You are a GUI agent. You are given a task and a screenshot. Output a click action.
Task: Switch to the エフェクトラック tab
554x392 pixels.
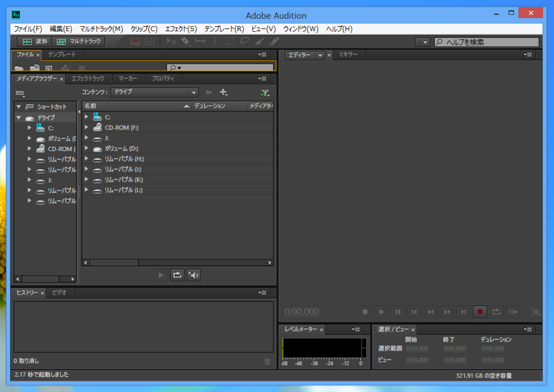coord(88,78)
